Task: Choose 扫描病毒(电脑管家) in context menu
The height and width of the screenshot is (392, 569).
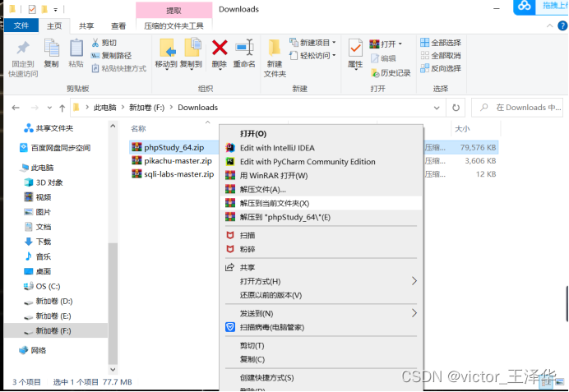Action: pyautogui.click(x=322, y=327)
